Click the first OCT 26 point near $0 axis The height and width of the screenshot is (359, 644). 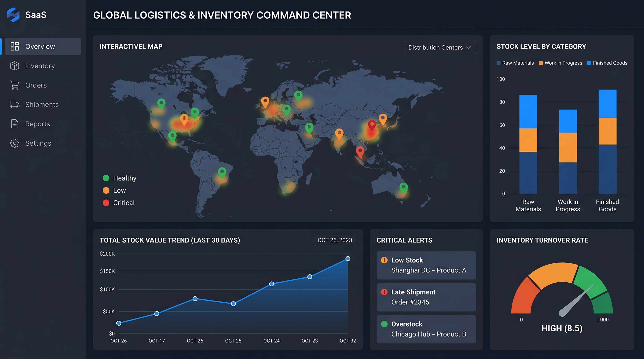click(119, 323)
